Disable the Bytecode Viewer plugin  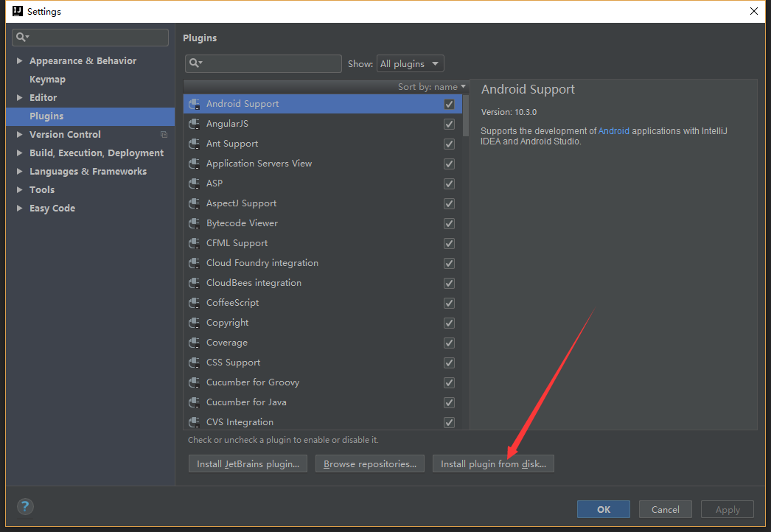pos(449,224)
